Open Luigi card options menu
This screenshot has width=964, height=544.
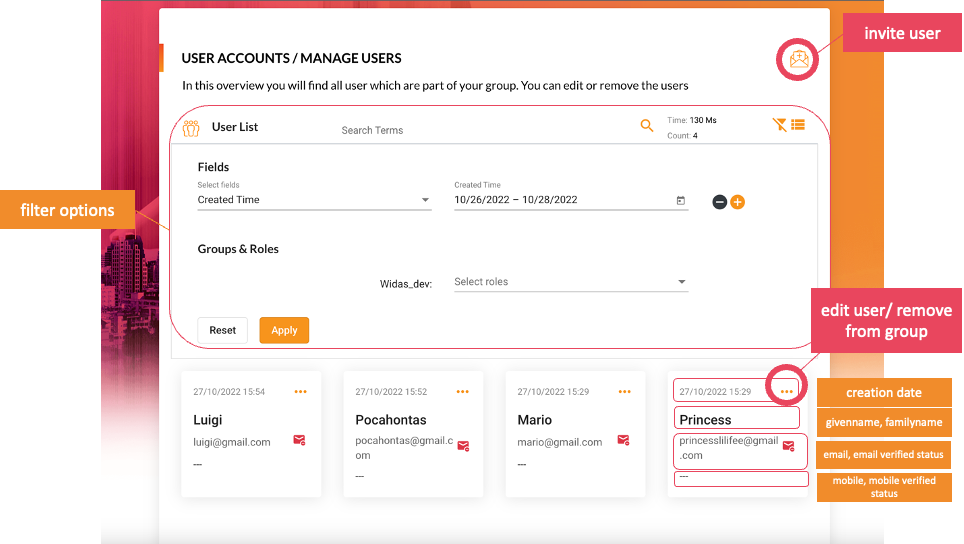pos(301,392)
